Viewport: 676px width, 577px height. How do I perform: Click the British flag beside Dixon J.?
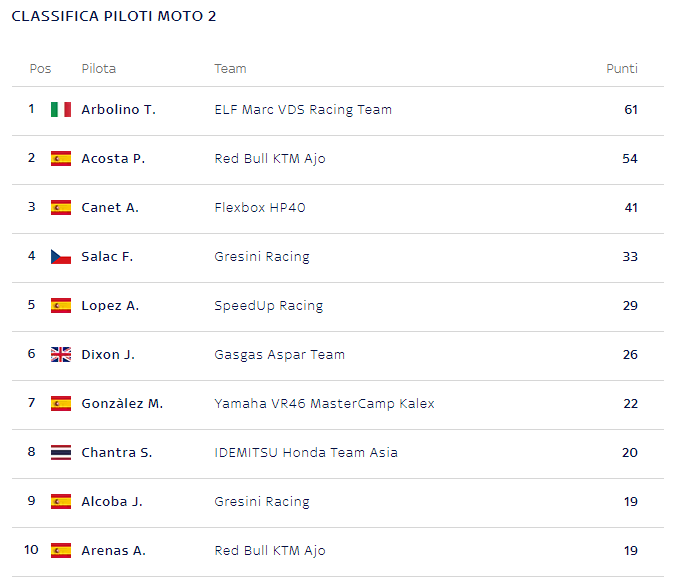pos(61,354)
